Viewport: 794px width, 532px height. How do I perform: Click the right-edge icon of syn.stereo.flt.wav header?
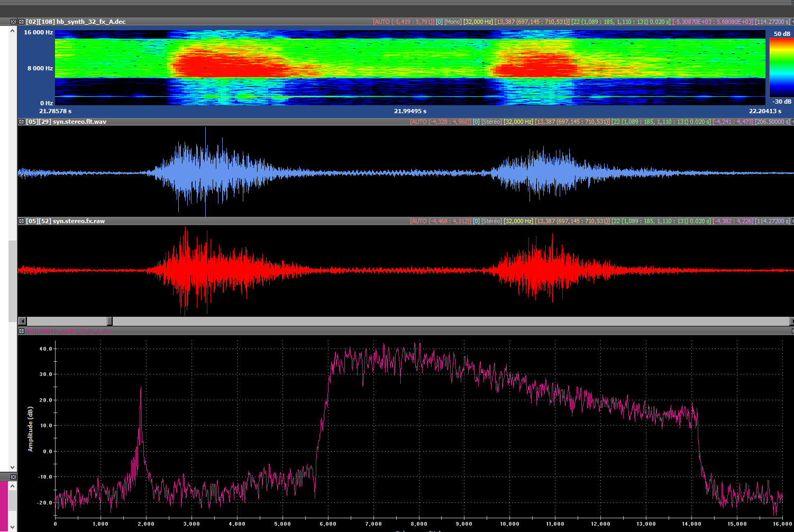pyautogui.click(x=792, y=122)
